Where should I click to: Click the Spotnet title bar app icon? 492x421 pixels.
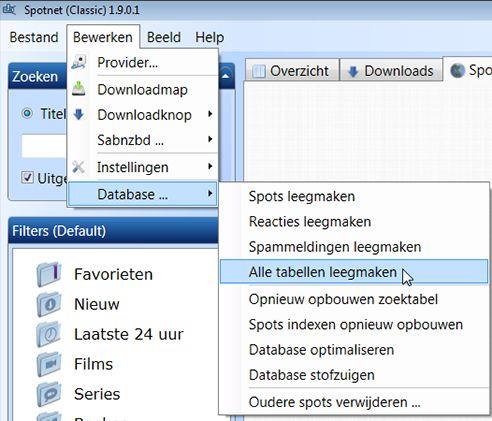[9, 9]
